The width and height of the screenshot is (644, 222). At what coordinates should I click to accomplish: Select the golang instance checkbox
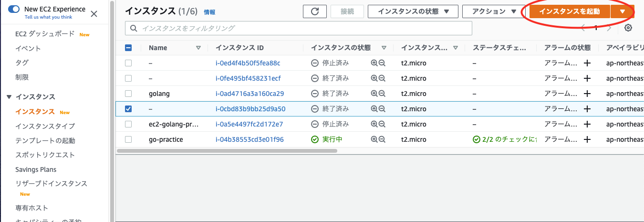pos(128,94)
